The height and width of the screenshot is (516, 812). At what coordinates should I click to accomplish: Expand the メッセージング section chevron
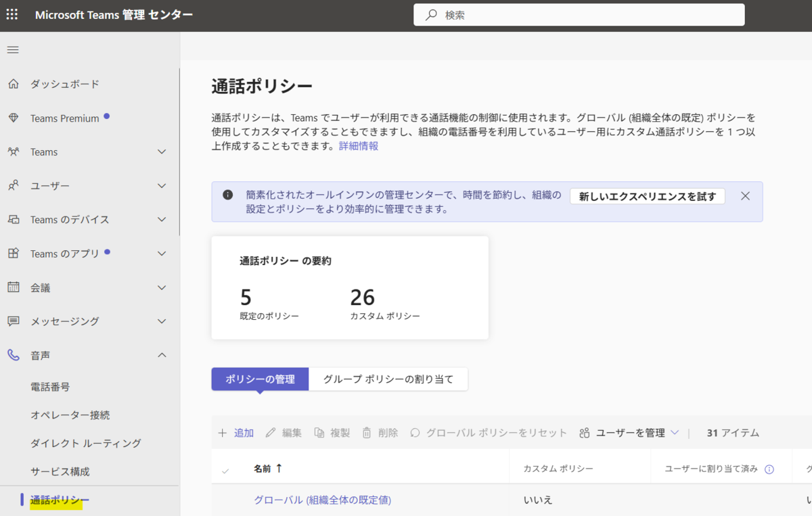162,321
